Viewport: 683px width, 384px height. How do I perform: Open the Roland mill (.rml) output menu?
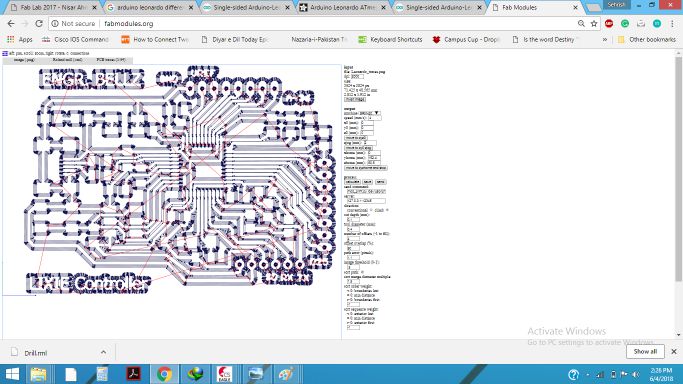[68, 60]
